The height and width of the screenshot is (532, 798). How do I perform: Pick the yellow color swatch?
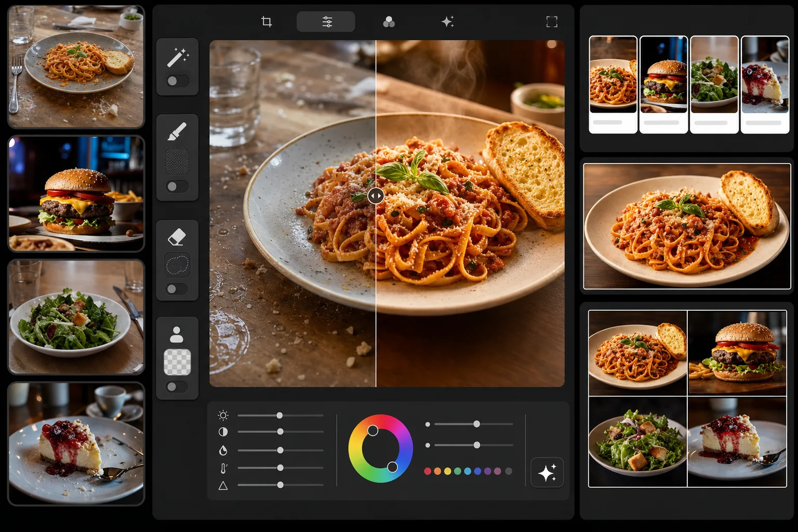[x=447, y=471]
